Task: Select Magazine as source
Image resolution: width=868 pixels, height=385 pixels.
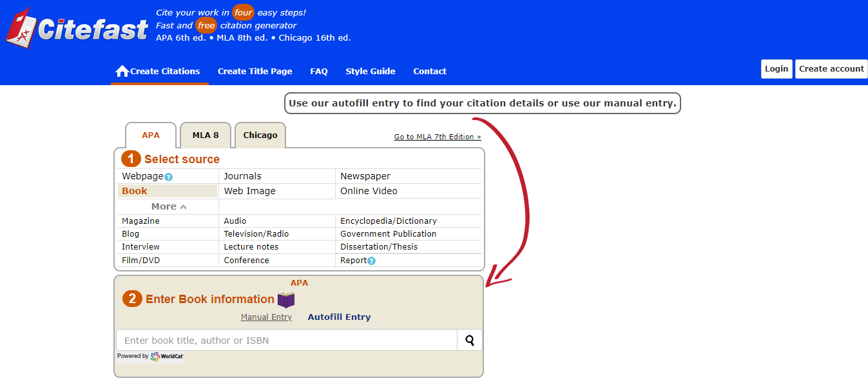Action: (x=140, y=221)
